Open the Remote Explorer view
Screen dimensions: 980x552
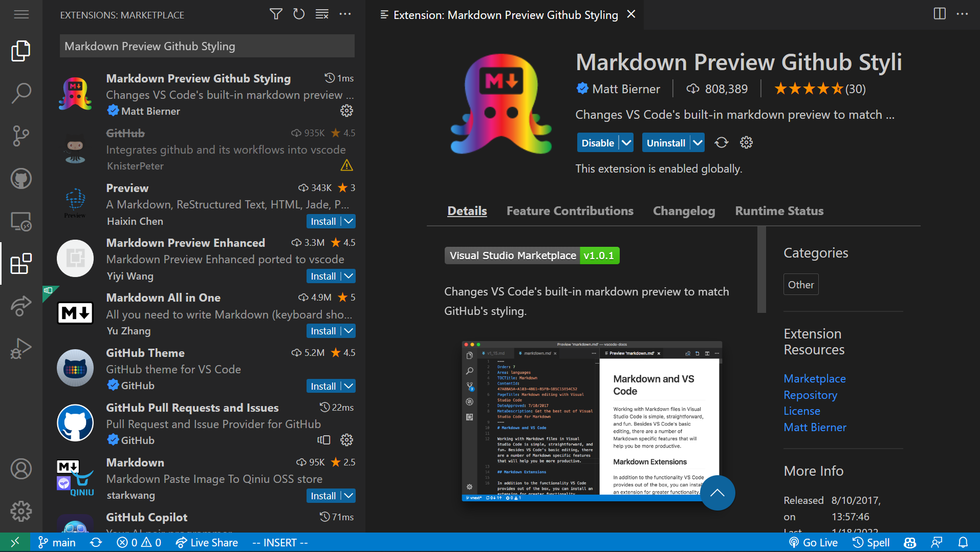[x=21, y=222]
